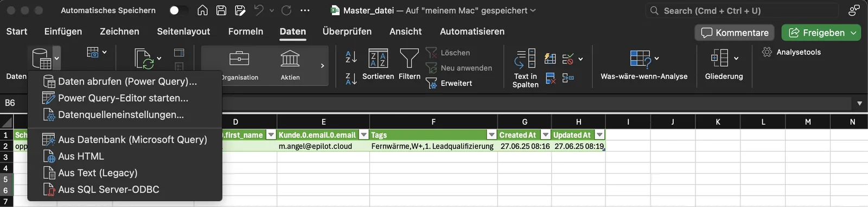
Task: Click the Data Validation icon
Action: coord(568,58)
